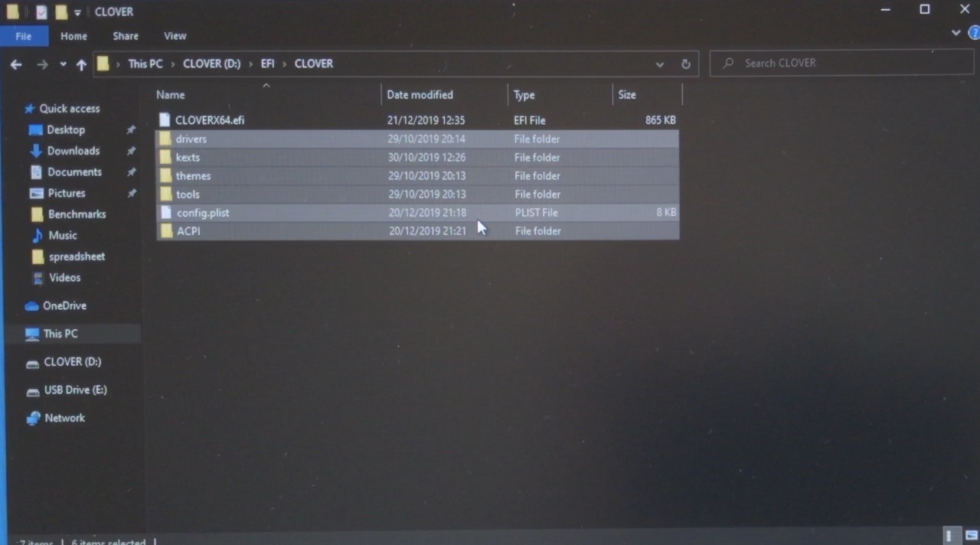Open CLOVER (D:) drive in sidebar
Image resolution: width=980 pixels, height=545 pixels.
(x=73, y=361)
